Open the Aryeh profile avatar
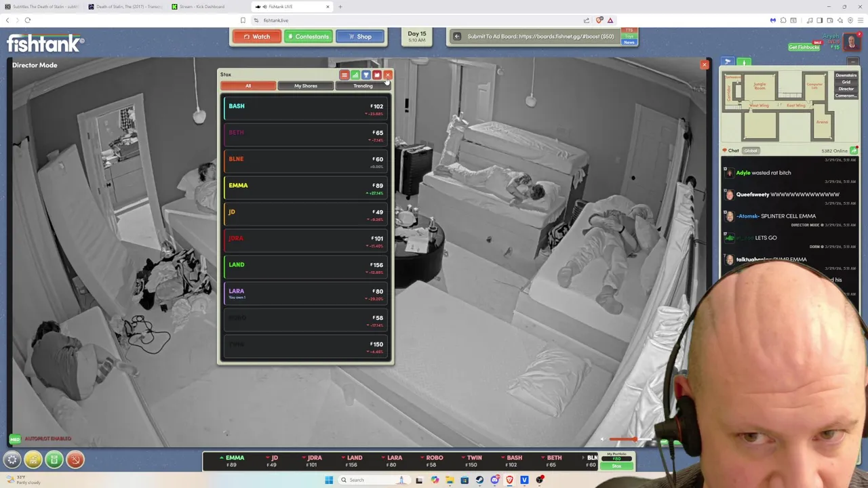The width and height of the screenshot is (868, 488). [x=852, y=43]
